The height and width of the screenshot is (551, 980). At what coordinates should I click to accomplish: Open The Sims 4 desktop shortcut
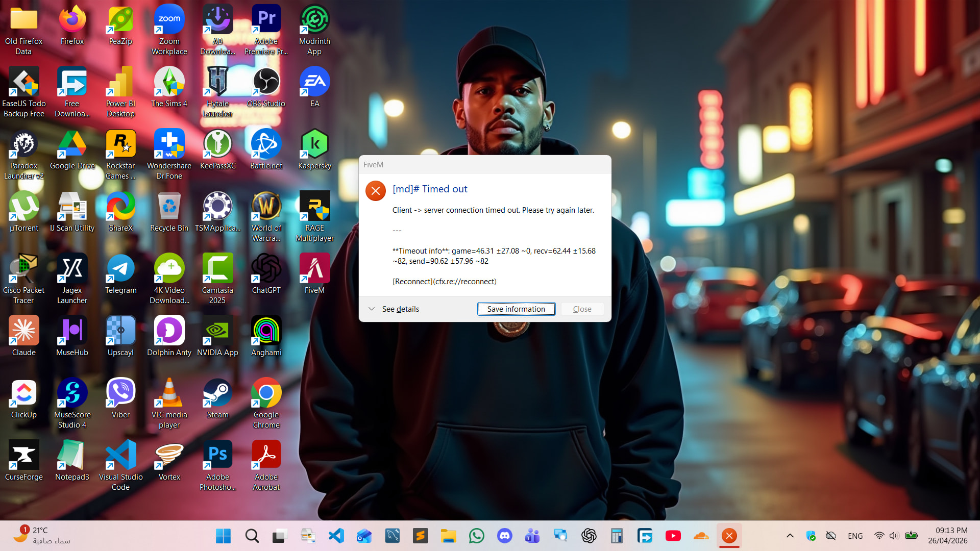coord(169,87)
